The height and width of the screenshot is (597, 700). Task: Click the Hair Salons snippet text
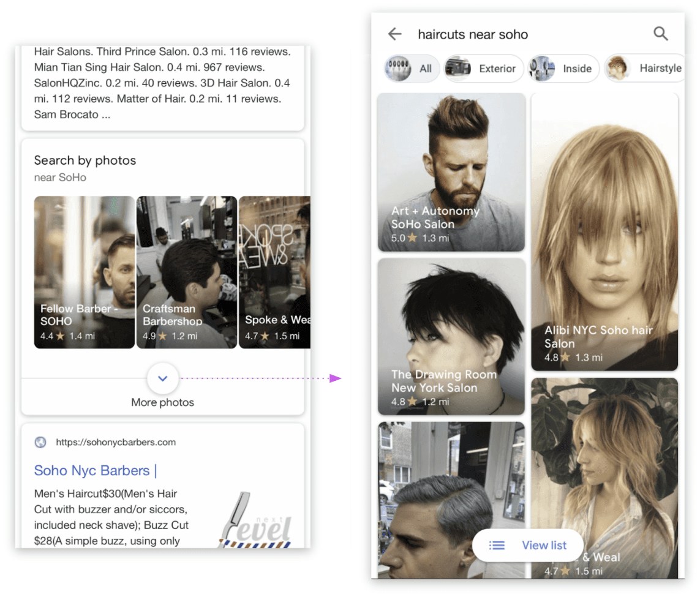[x=162, y=83]
